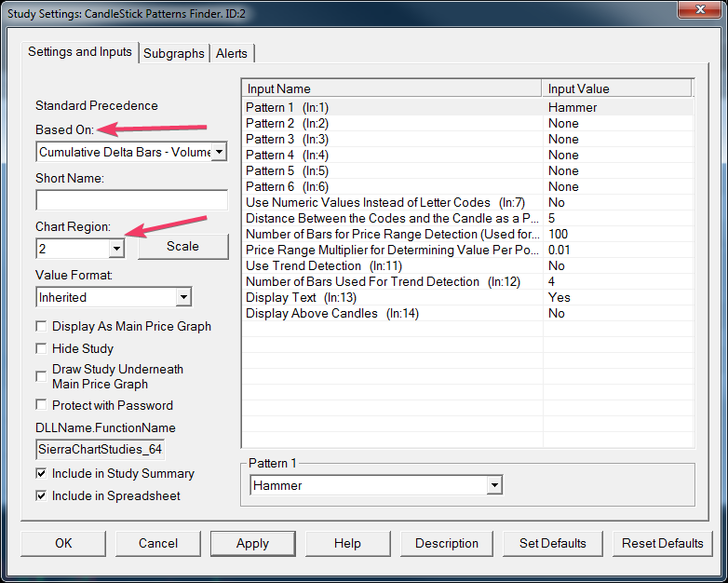Click the No value for Display Above Candles
The width and height of the screenshot is (728, 583).
556,313
